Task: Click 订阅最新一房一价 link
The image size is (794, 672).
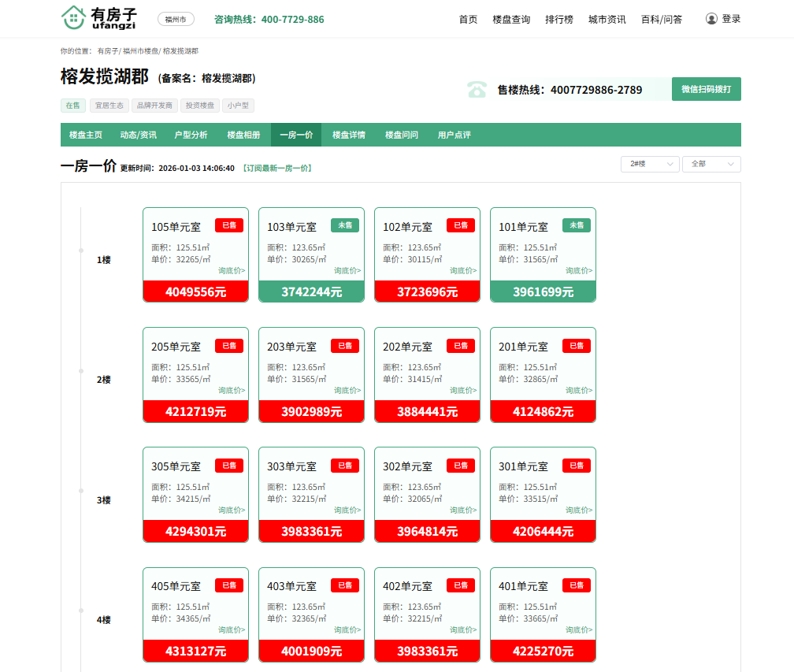Action: pyautogui.click(x=276, y=168)
